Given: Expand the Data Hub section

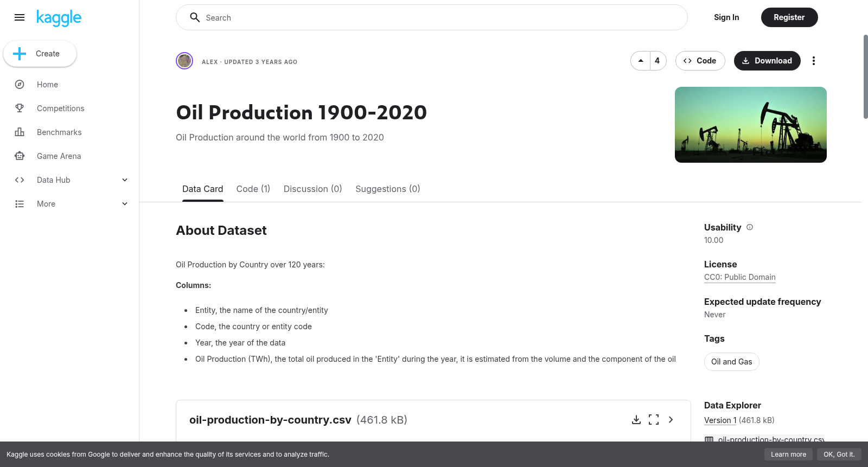Looking at the screenshot, I should tap(69, 180).
